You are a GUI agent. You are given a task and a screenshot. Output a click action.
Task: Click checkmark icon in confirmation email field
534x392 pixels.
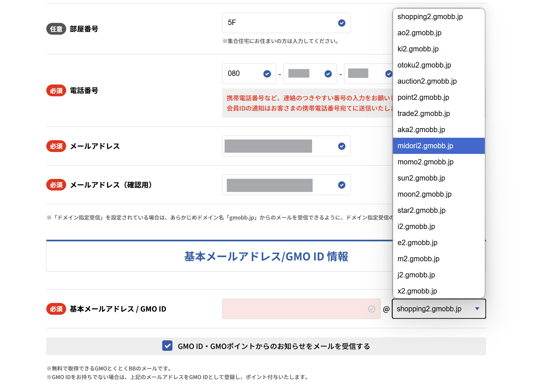point(342,185)
